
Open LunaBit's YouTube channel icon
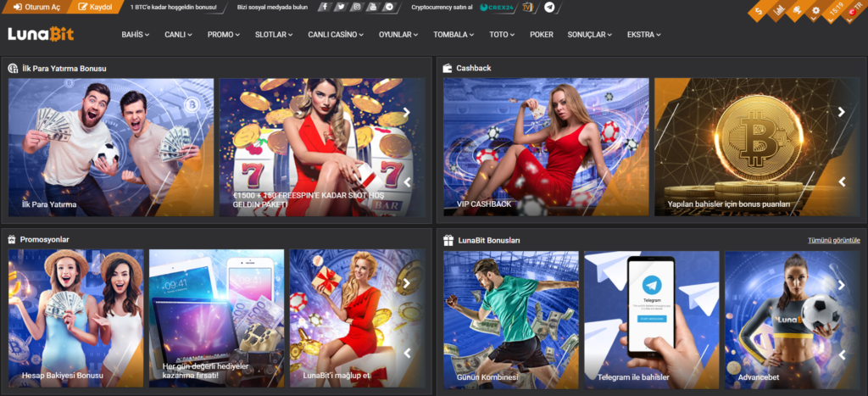[373, 7]
